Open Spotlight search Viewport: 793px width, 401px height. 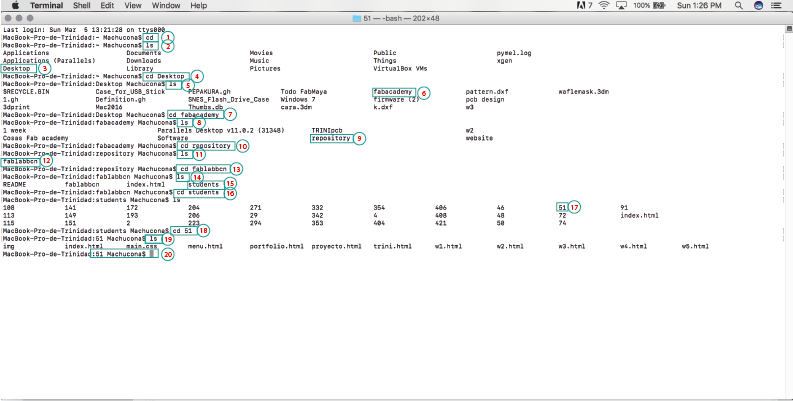click(739, 6)
